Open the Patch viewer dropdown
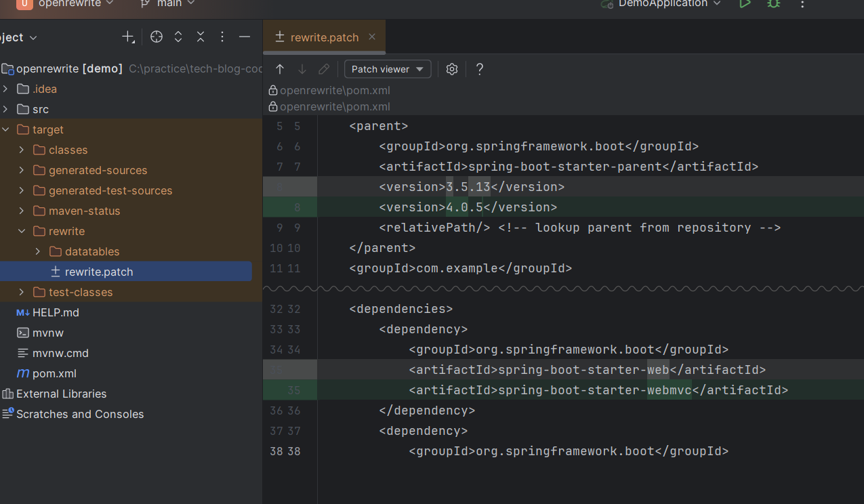This screenshot has height=504, width=864. [x=388, y=69]
